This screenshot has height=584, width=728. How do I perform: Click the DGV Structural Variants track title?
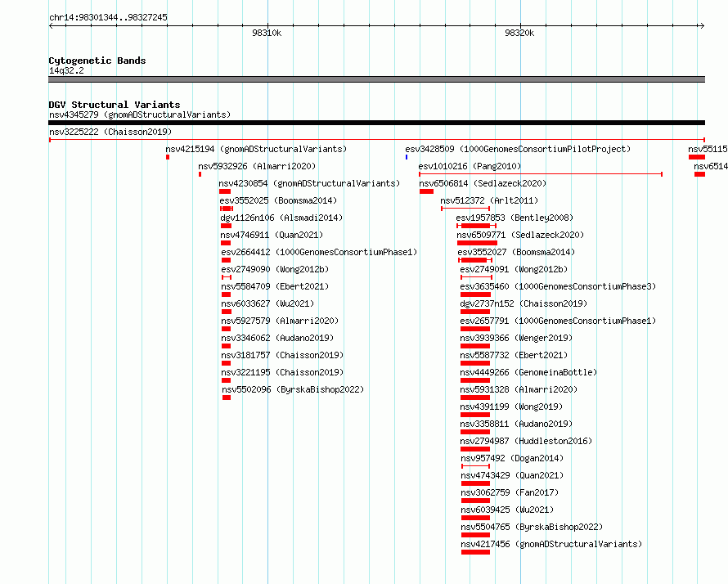115,105
